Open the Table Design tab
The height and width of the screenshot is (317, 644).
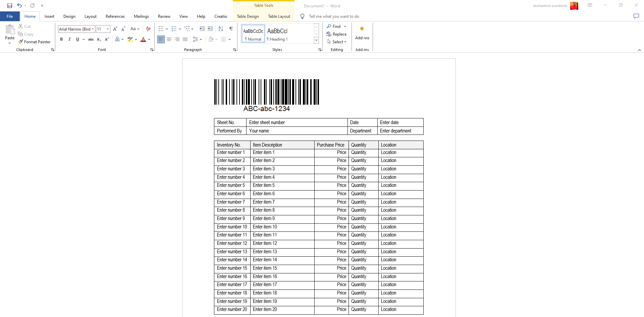(248, 16)
